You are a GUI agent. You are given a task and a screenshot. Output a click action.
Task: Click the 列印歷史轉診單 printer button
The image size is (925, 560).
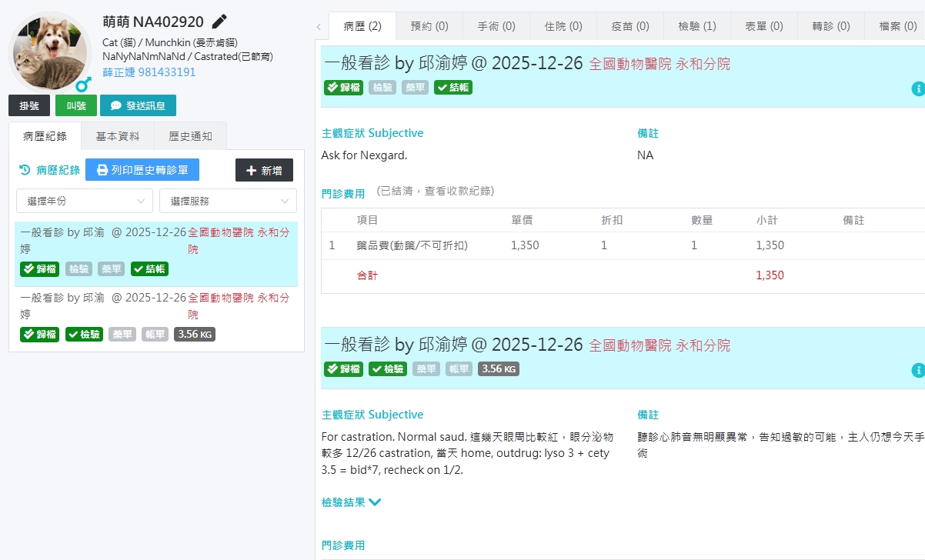coord(142,170)
